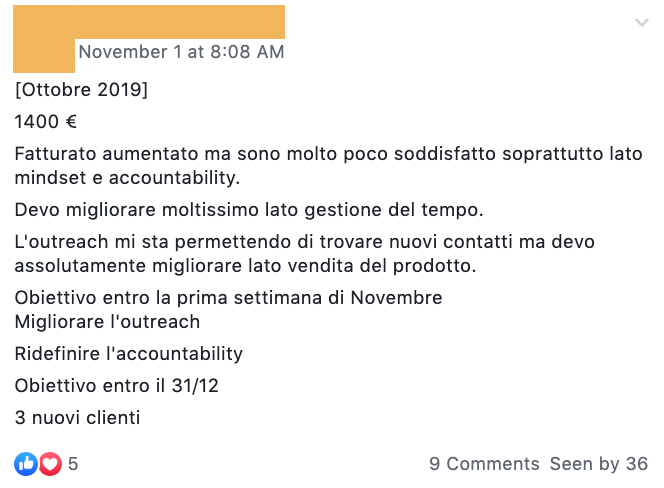664x488 pixels.
Task: Click the [Ottobre 2019] heading text
Action: pyautogui.click(x=81, y=89)
